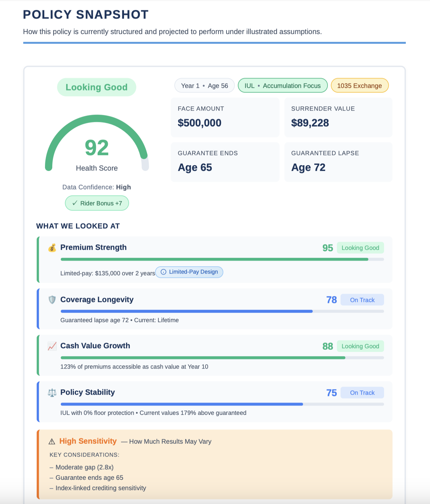Click the info icon on Limited-Pay Design badge
The width and height of the screenshot is (430, 504).
point(163,272)
